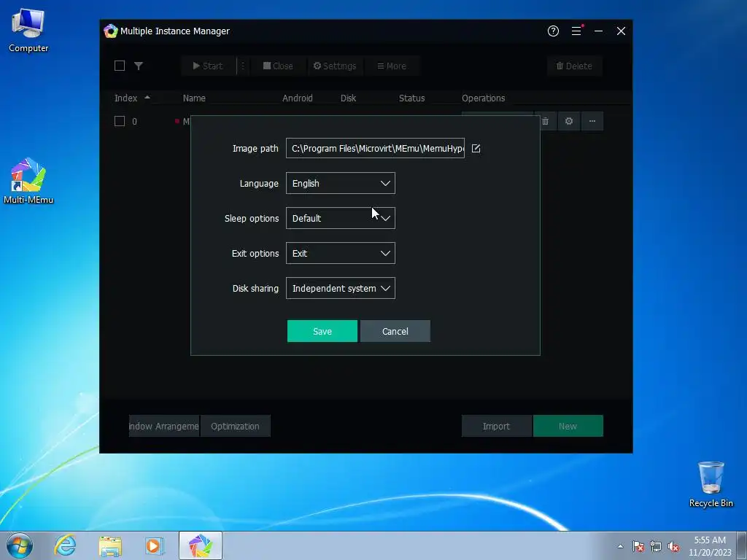The width and height of the screenshot is (747, 560).
Task: Click the Close toolbar button
Action: (278, 66)
